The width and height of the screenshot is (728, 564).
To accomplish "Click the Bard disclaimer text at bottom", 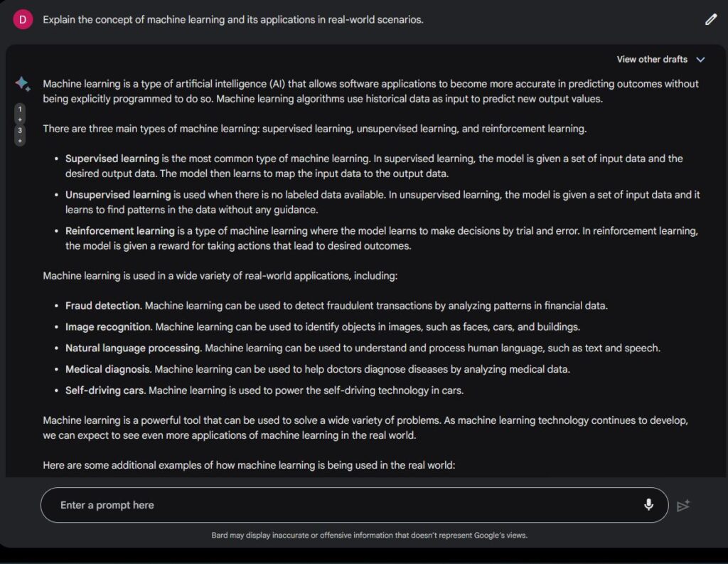I will 369,536.
